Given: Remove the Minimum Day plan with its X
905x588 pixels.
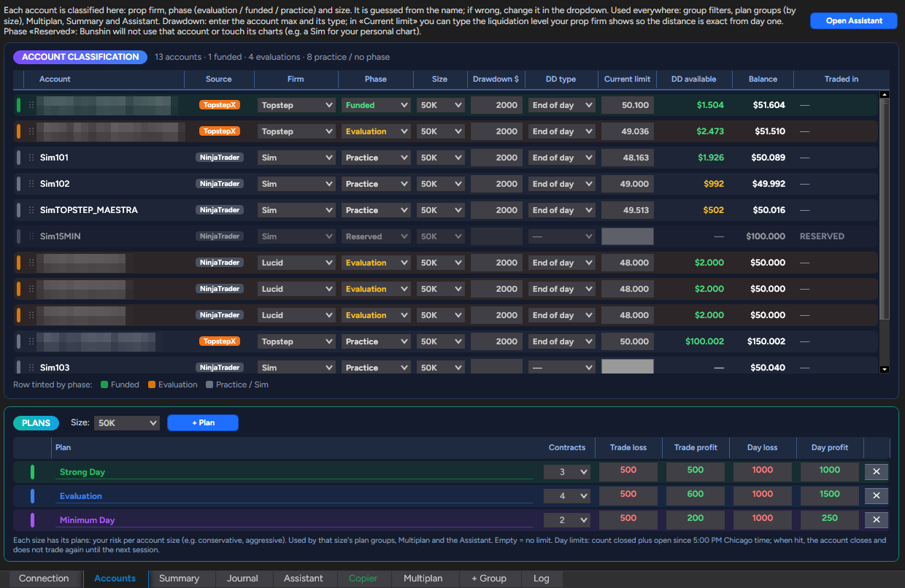Looking at the screenshot, I should [x=877, y=519].
